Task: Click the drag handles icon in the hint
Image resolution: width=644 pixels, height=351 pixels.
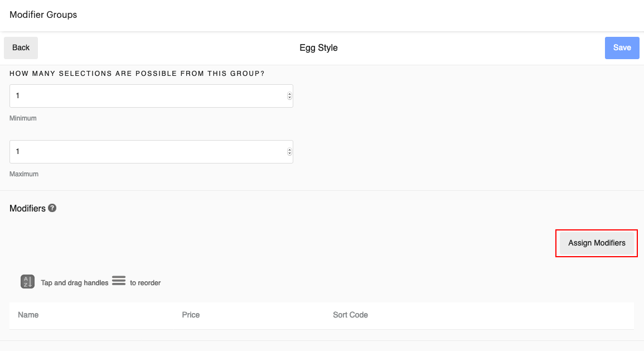Action: (119, 281)
